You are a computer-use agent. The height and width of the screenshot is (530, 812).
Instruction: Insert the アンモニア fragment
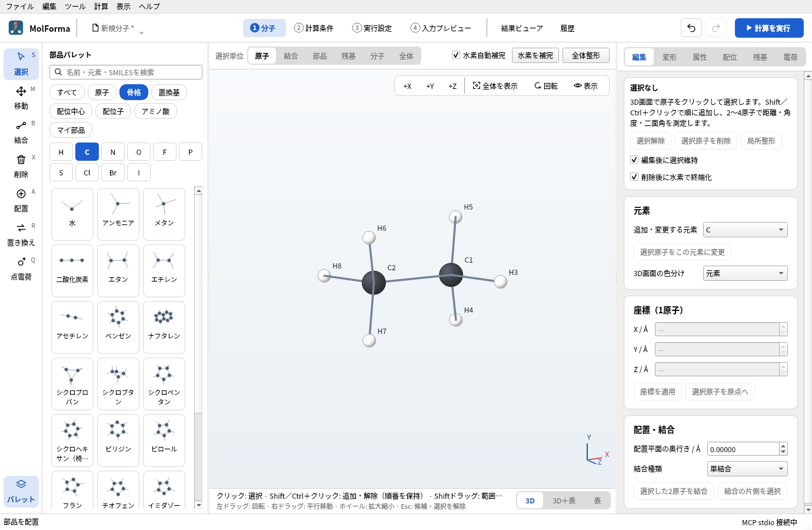118,214
